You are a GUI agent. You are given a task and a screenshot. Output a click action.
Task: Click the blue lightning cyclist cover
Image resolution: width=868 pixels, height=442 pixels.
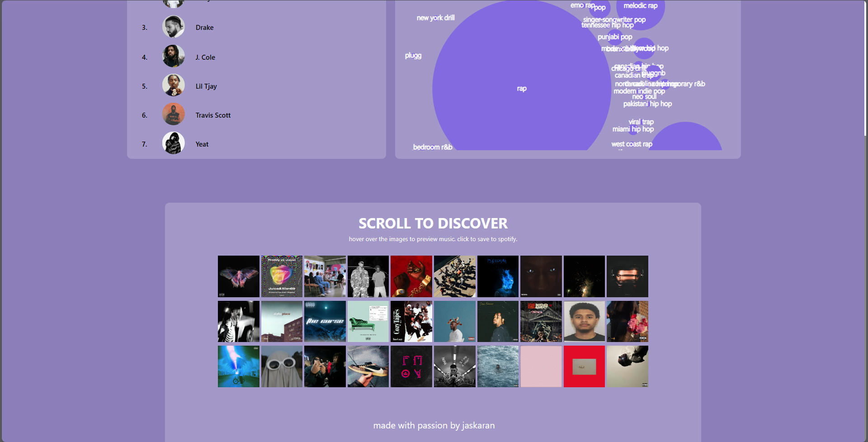click(239, 366)
